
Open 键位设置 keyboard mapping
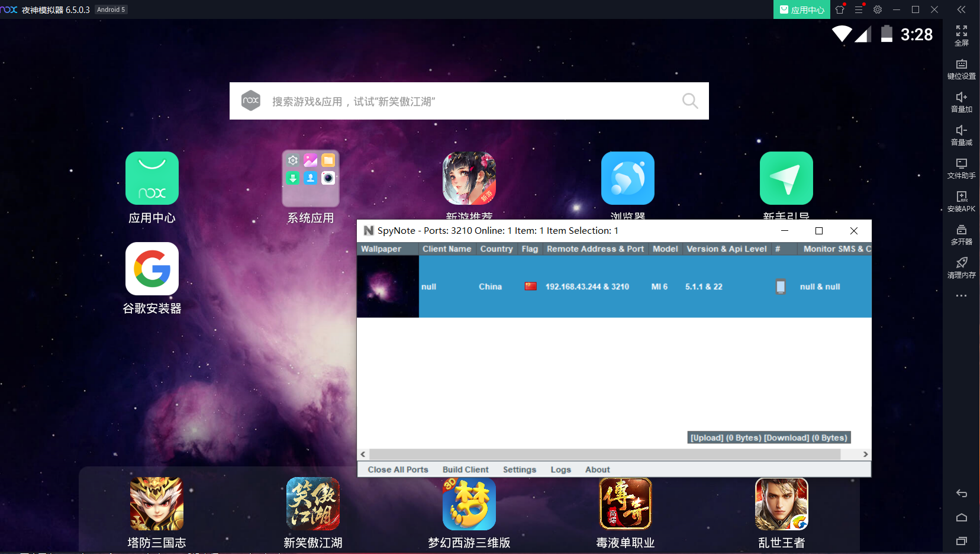(x=962, y=69)
